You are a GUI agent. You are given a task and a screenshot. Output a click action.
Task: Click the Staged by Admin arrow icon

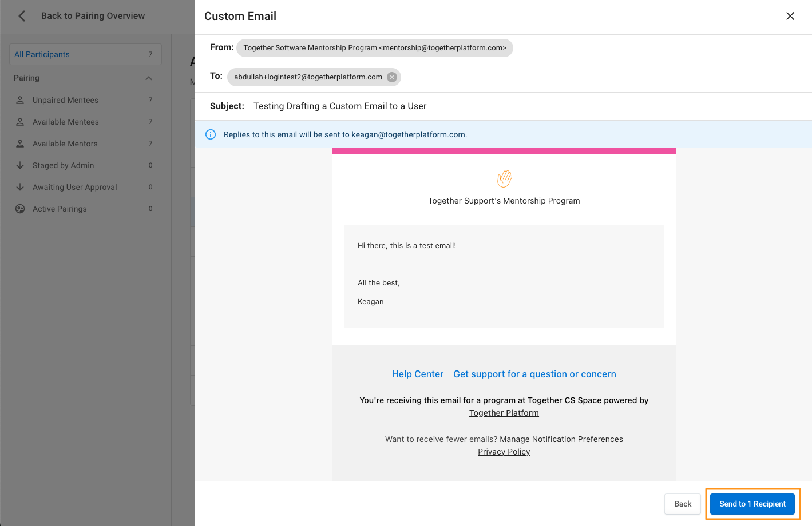coord(19,165)
